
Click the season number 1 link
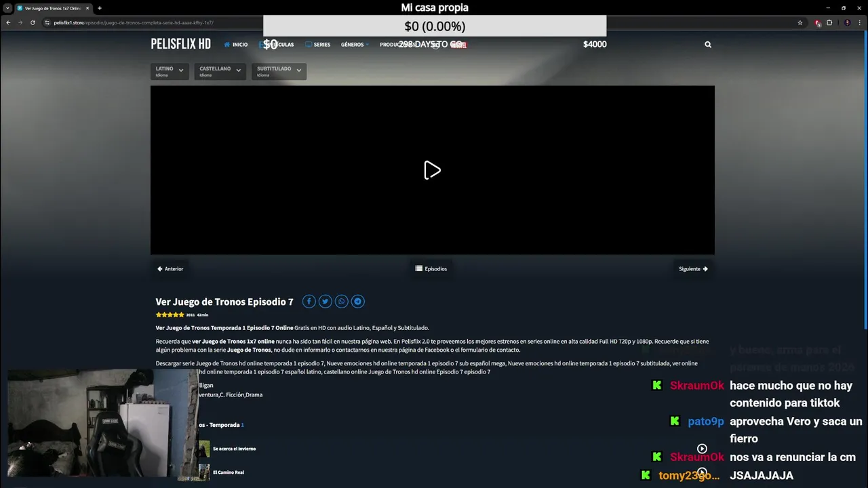point(242,425)
